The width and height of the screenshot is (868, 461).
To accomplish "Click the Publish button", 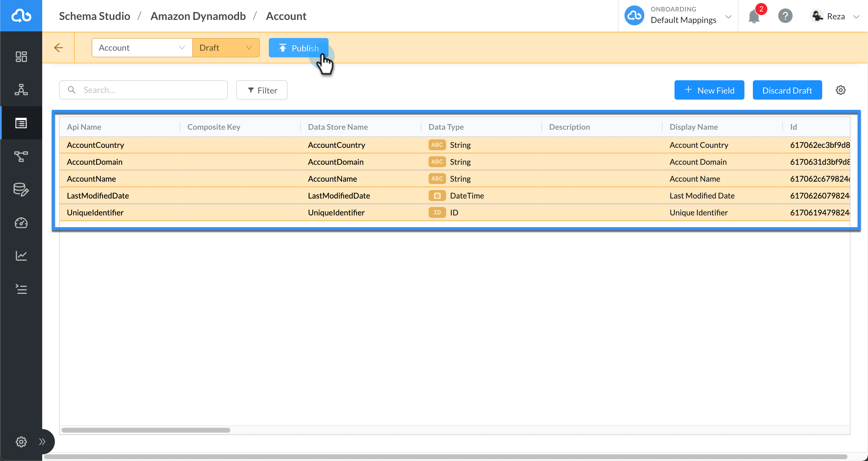I will (x=298, y=48).
